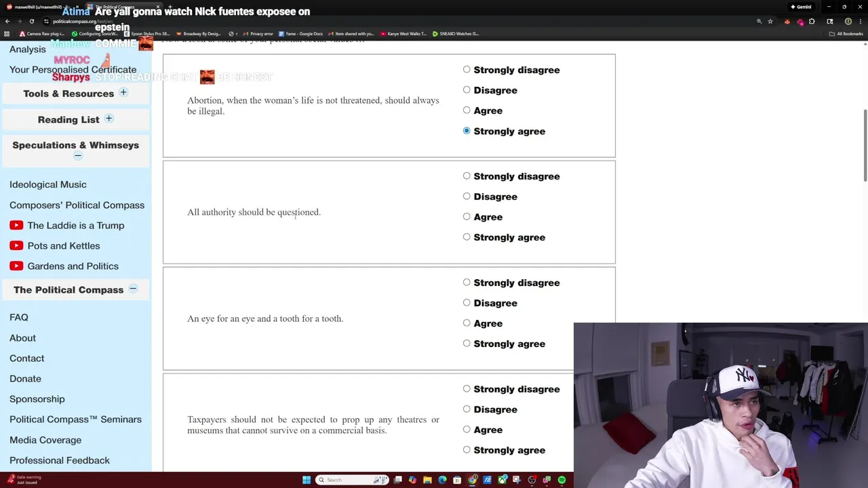Open a new browser tab
Screen dimensions: 868x488
click(170, 7)
